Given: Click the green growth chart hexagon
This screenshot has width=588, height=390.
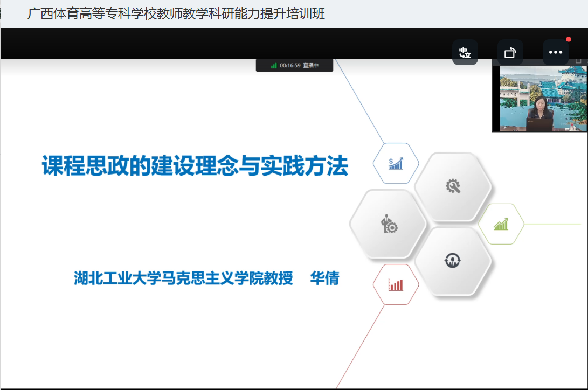Looking at the screenshot, I should click(501, 224).
